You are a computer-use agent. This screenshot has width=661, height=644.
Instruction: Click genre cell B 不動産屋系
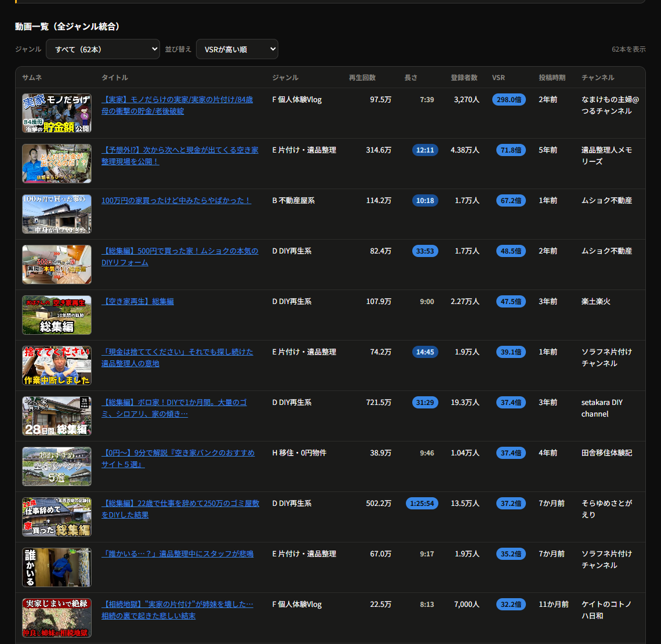[293, 200]
